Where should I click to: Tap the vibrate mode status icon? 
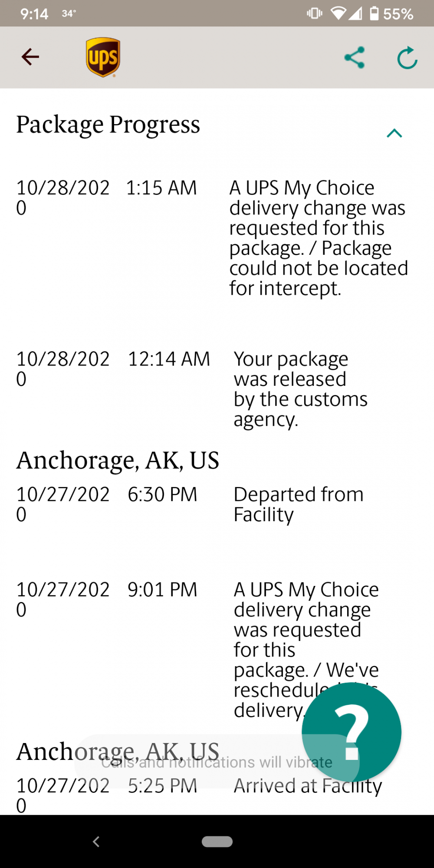tap(314, 13)
